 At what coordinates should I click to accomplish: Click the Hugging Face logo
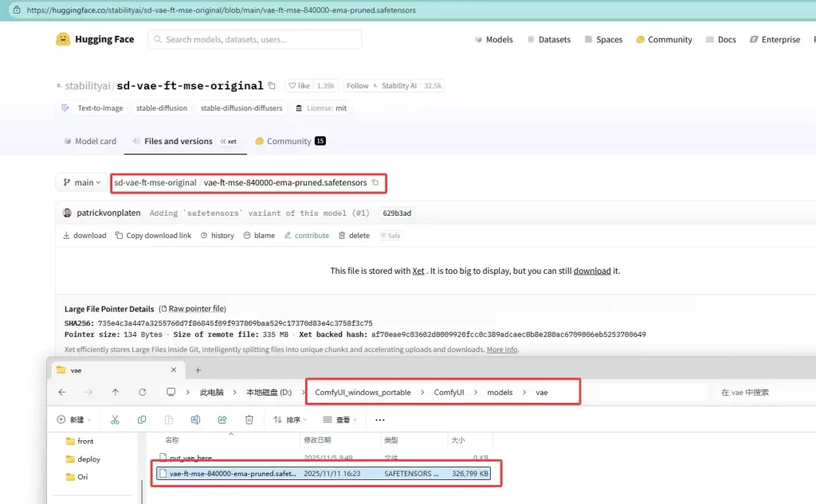coord(95,39)
